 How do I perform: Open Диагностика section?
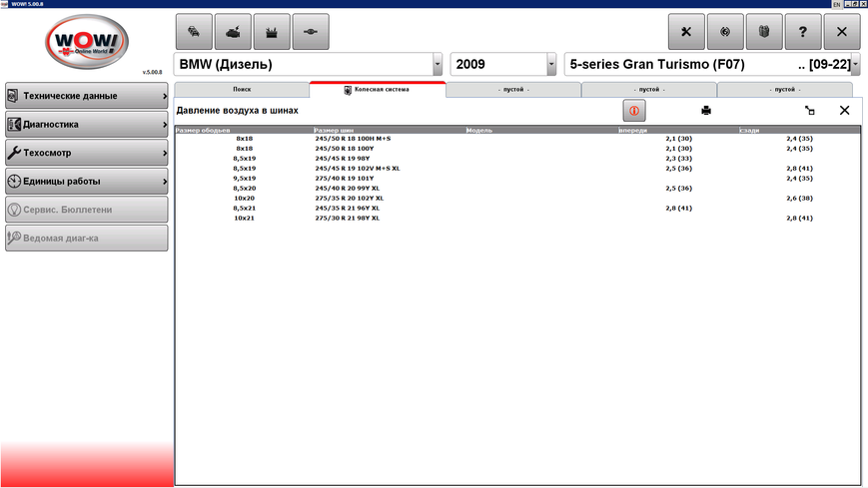pyautogui.click(x=87, y=125)
